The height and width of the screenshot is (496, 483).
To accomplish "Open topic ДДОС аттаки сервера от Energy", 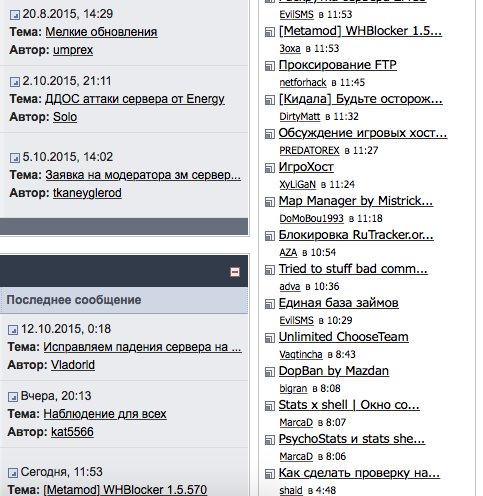I will point(135,99).
